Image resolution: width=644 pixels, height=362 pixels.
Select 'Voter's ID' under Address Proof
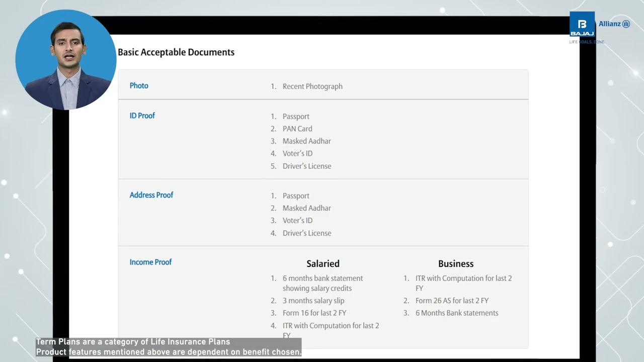(x=297, y=221)
